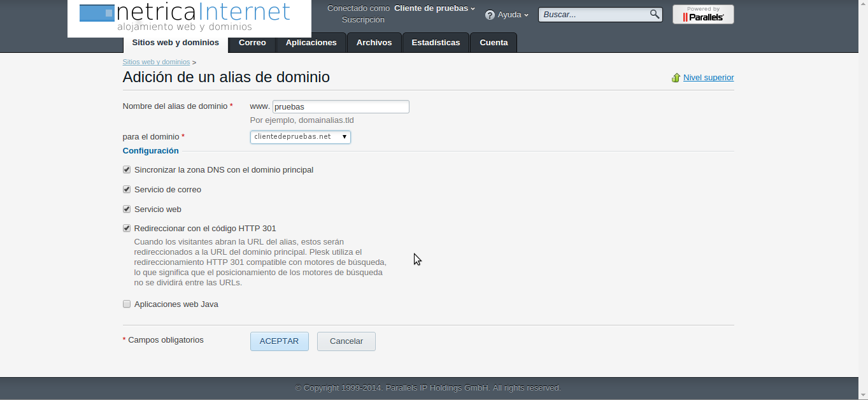This screenshot has width=868, height=400.
Task: Toggle the Servicio de correo checkbox
Action: pyautogui.click(x=127, y=190)
